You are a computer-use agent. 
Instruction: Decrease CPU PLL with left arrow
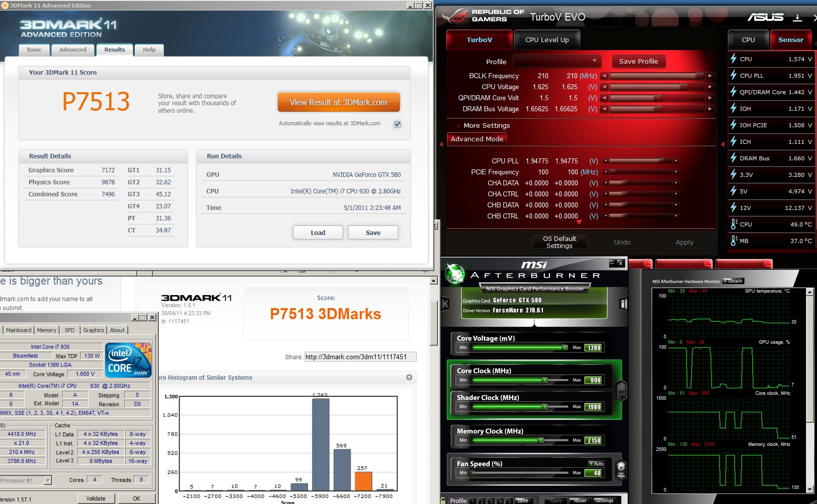coord(606,161)
